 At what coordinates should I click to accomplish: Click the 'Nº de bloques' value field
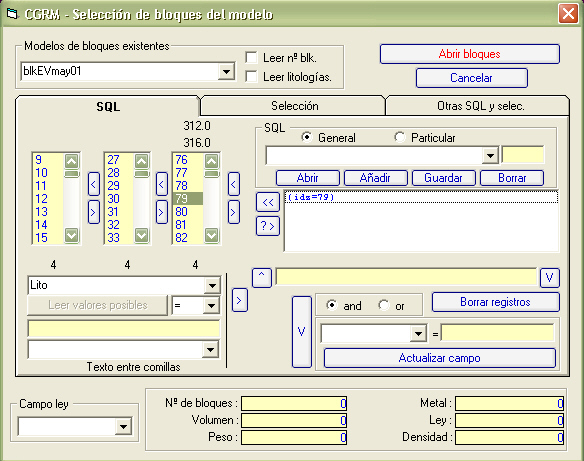pos(294,403)
